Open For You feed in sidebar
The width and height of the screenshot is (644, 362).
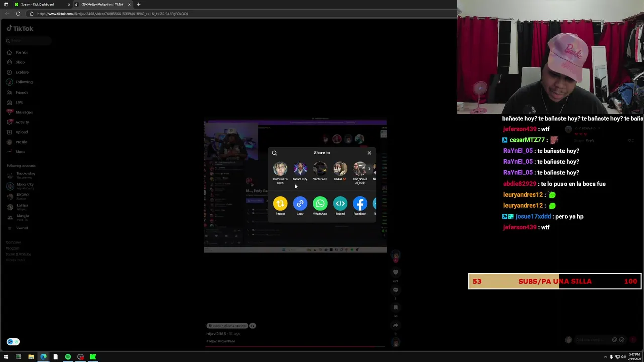coord(18,52)
